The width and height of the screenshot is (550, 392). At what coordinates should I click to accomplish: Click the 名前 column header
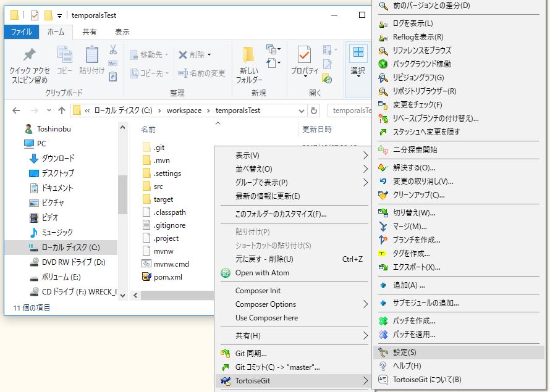pyautogui.click(x=148, y=130)
